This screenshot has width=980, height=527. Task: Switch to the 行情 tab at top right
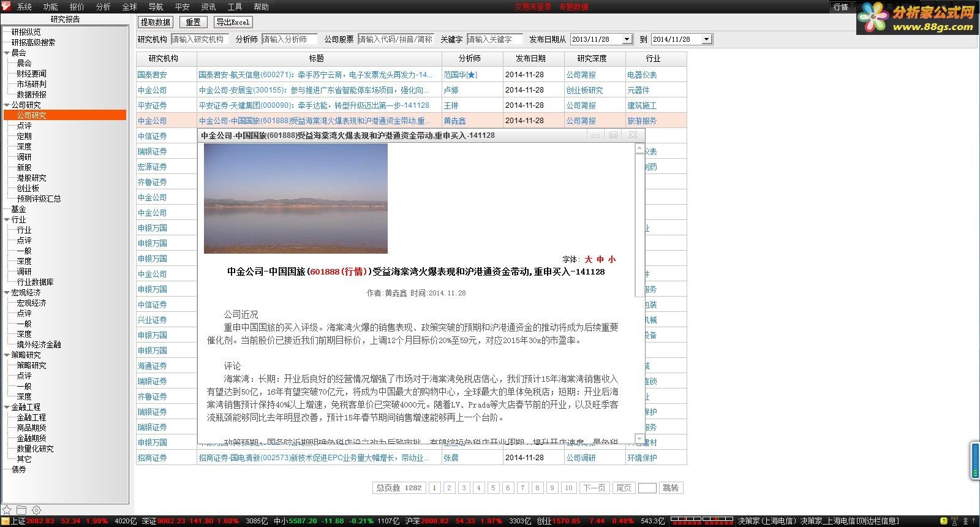coord(841,7)
